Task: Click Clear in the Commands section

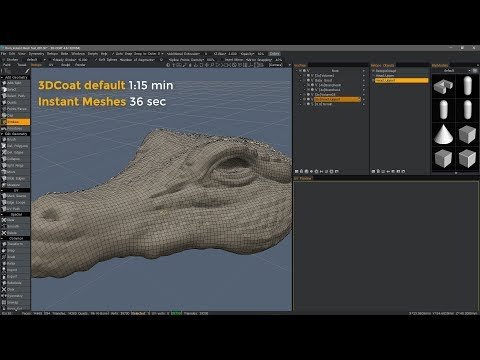Action: 15,289
